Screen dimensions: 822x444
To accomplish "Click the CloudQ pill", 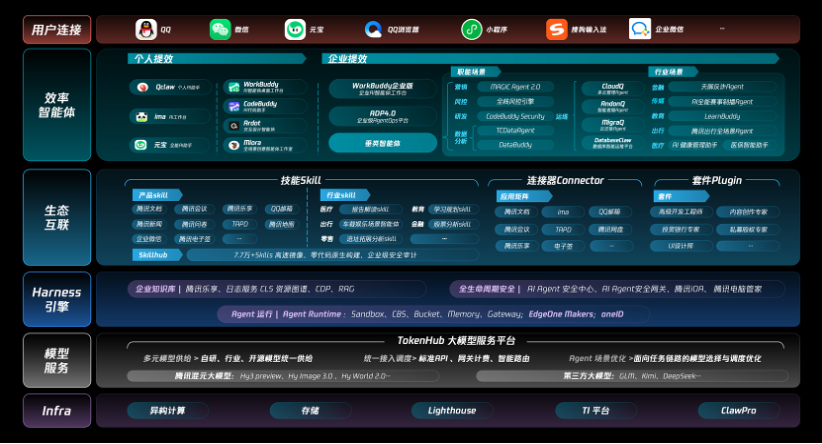I will (612, 88).
